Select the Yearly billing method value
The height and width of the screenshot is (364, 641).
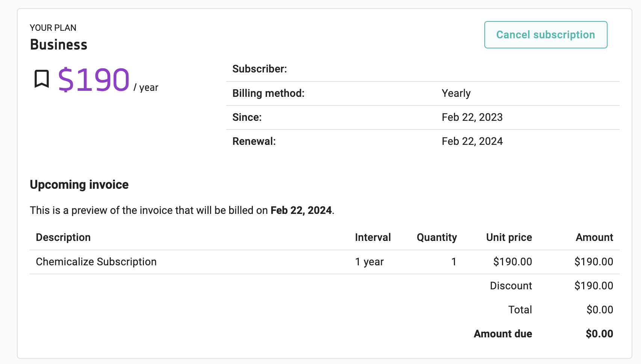coord(456,93)
